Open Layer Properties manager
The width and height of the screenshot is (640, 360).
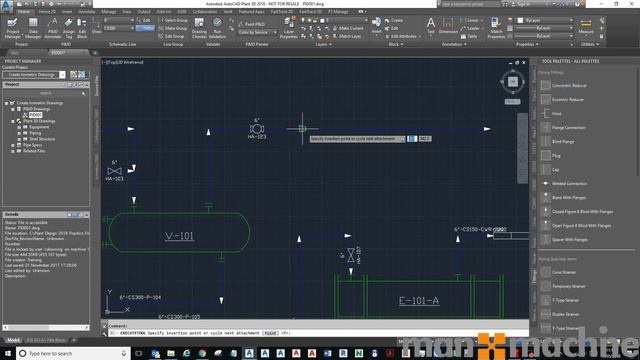click(289, 28)
